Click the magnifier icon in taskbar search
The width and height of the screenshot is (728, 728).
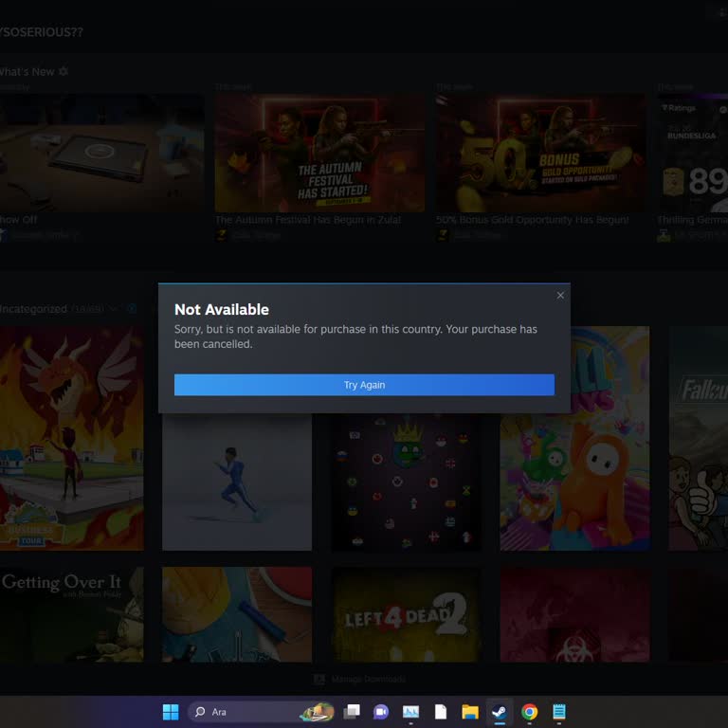[x=200, y=712]
